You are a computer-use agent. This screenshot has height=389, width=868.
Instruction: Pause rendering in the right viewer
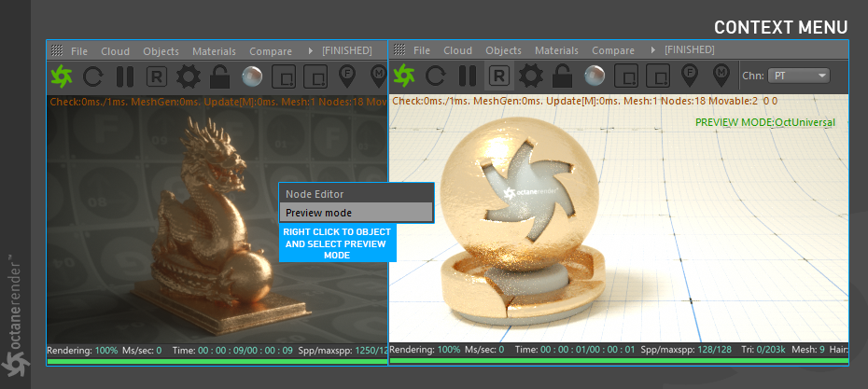pos(468,76)
